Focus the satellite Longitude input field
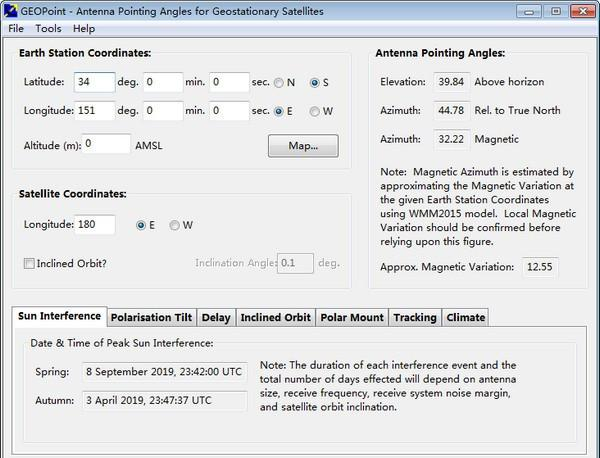600x458 pixels. (x=94, y=225)
